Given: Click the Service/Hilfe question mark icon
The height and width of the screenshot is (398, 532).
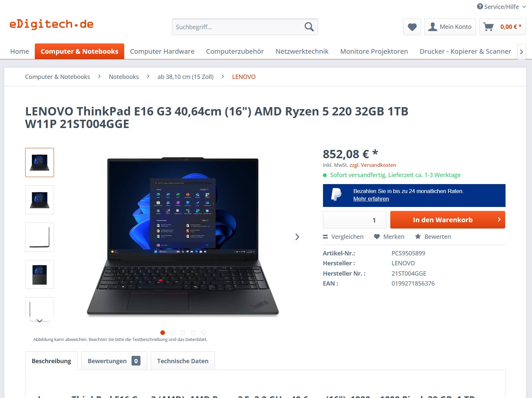Looking at the screenshot, I should click(x=480, y=7).
